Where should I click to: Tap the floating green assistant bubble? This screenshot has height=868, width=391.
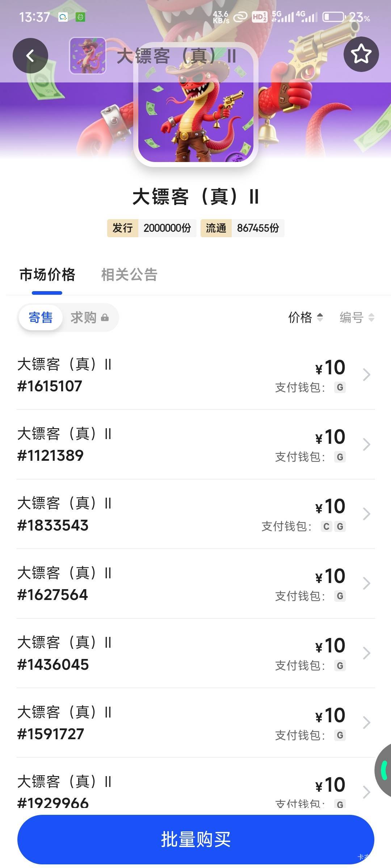click(x=384, y=770)
